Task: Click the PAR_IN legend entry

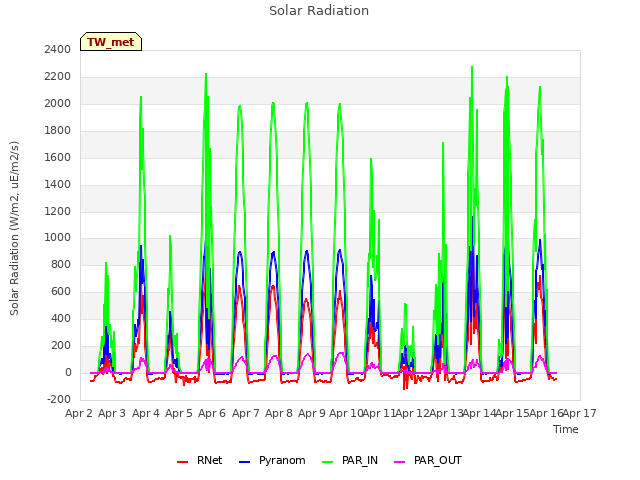Action: click(x=350, y=460)
